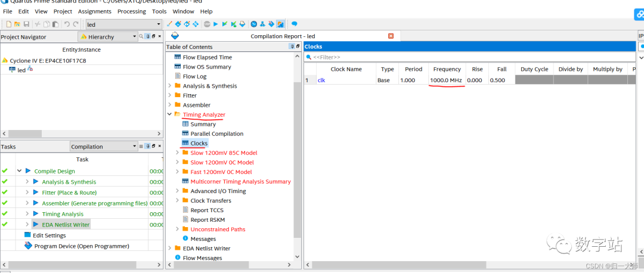Expand the Slow 1200mV 85C Model folder

(x=178, y=153)
